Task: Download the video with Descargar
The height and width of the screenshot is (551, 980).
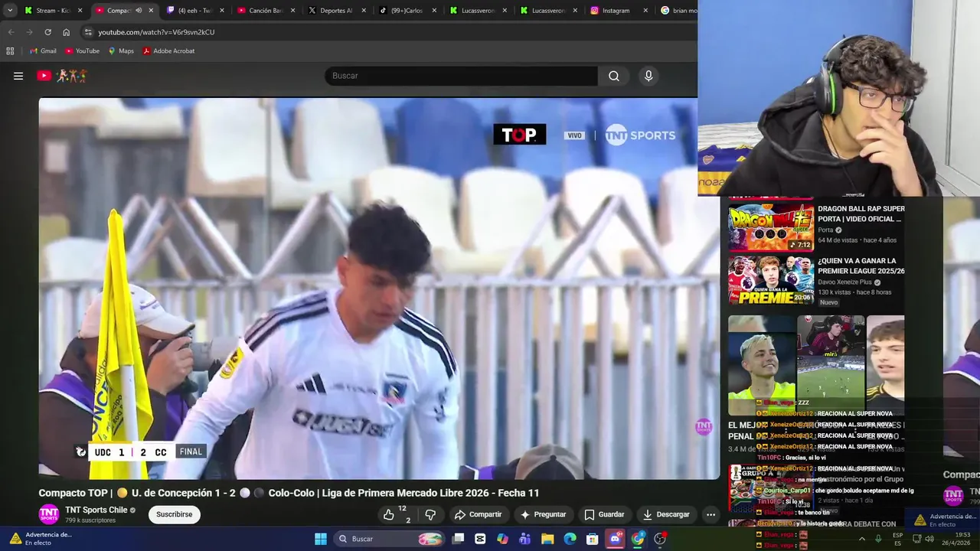Action: 666,514
